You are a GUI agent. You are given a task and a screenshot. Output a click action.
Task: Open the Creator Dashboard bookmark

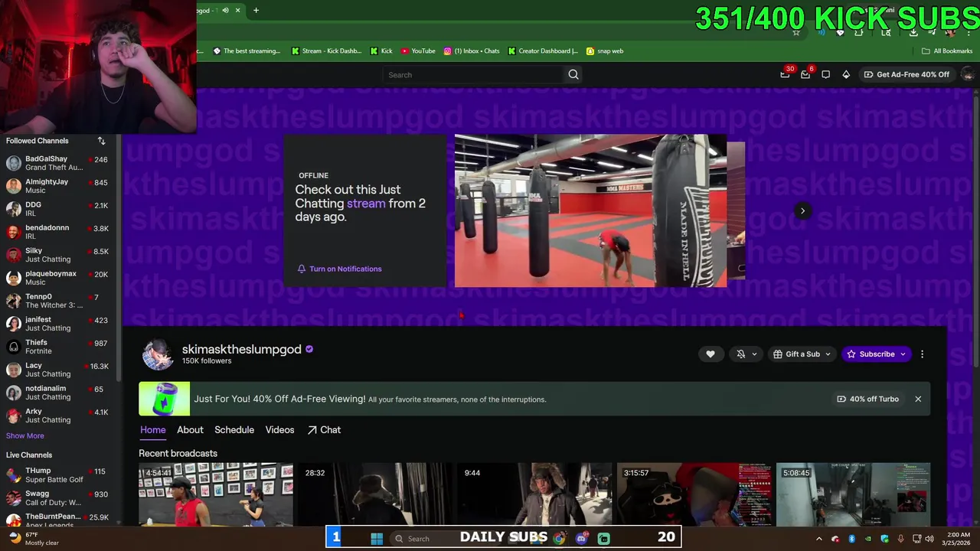[x=542, y=51]
